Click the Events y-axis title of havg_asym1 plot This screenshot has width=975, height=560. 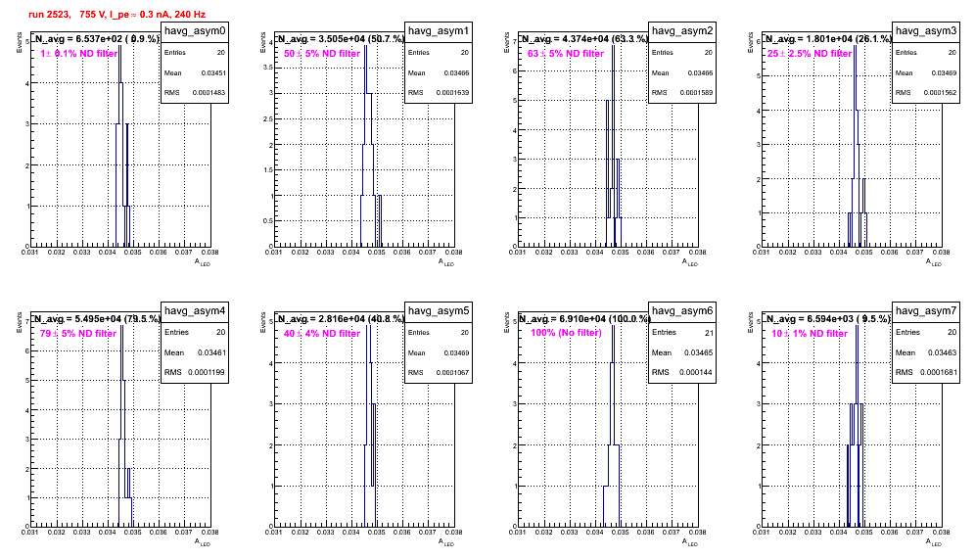(263, 42)
